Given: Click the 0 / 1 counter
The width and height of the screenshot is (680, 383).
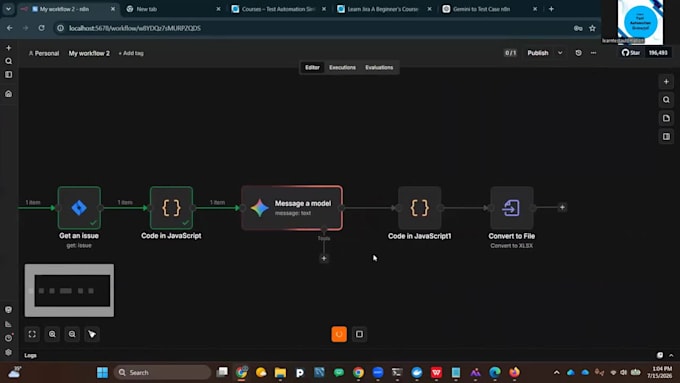Looking at the screenshot, I should [510, 53].
